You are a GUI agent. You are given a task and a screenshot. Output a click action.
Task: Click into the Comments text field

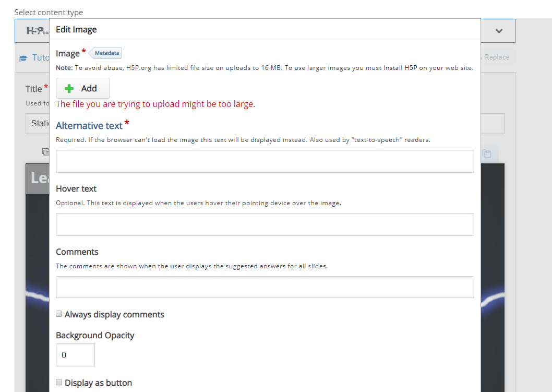pos(265,287)
